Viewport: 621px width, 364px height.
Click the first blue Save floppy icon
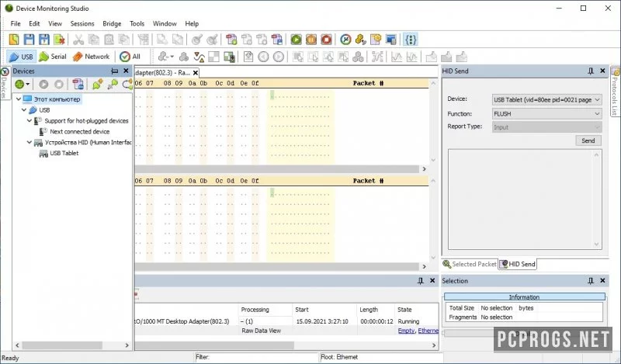29,40
